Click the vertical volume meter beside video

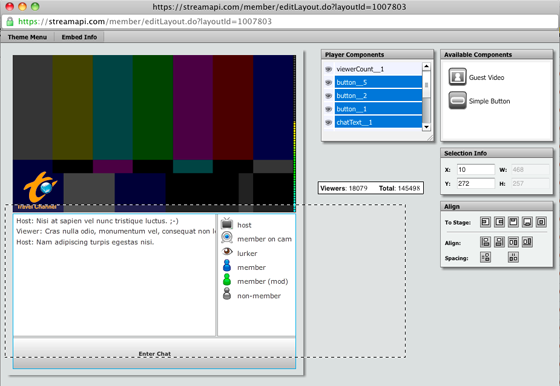coord(294,134)
